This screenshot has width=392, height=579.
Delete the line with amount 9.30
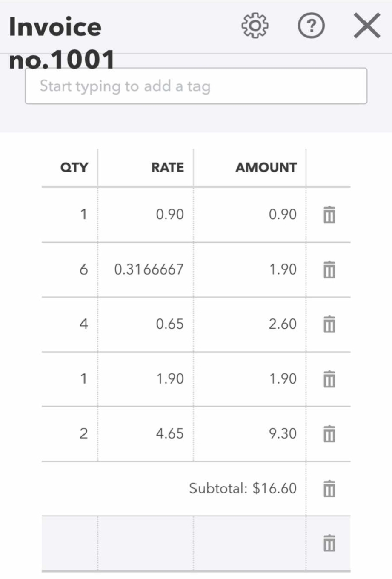(x=329, y=434)
